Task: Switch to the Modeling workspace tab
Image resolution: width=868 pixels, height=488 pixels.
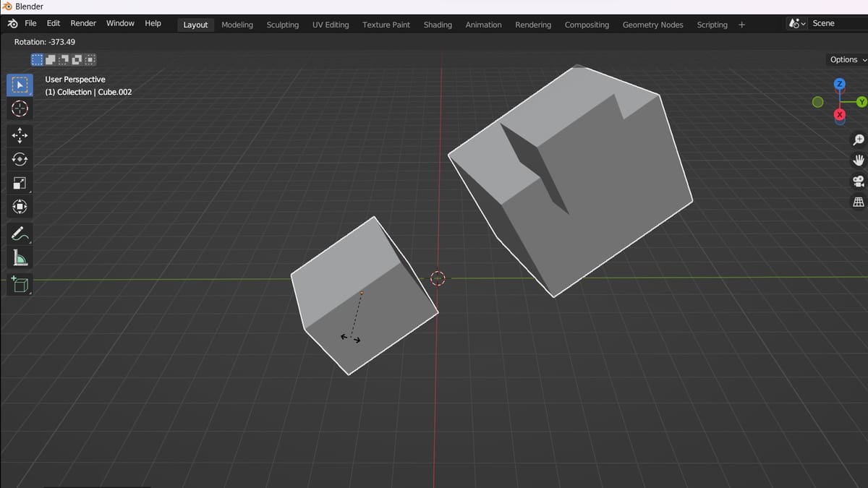Action: coord(237,25)
